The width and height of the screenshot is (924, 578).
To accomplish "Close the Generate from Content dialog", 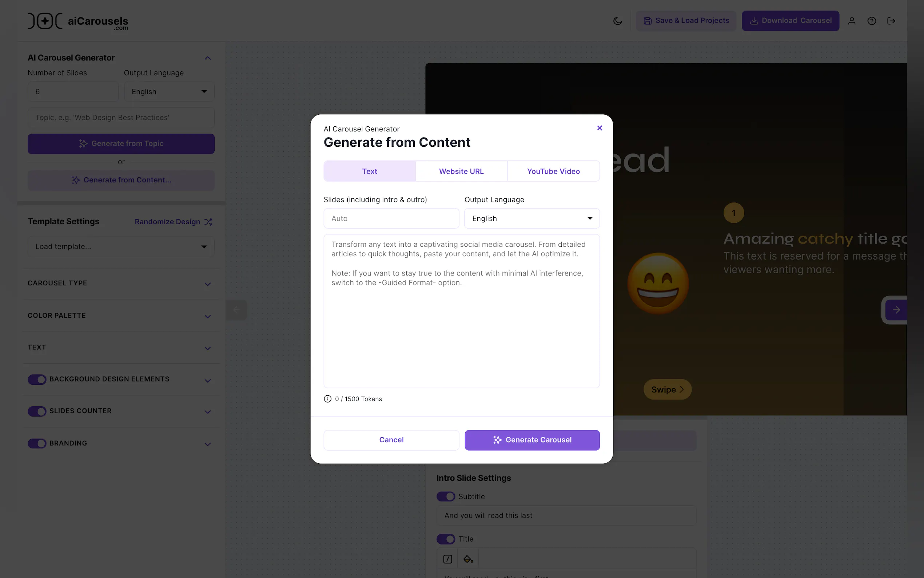I will pyautogui.click(x=599, y=128).
